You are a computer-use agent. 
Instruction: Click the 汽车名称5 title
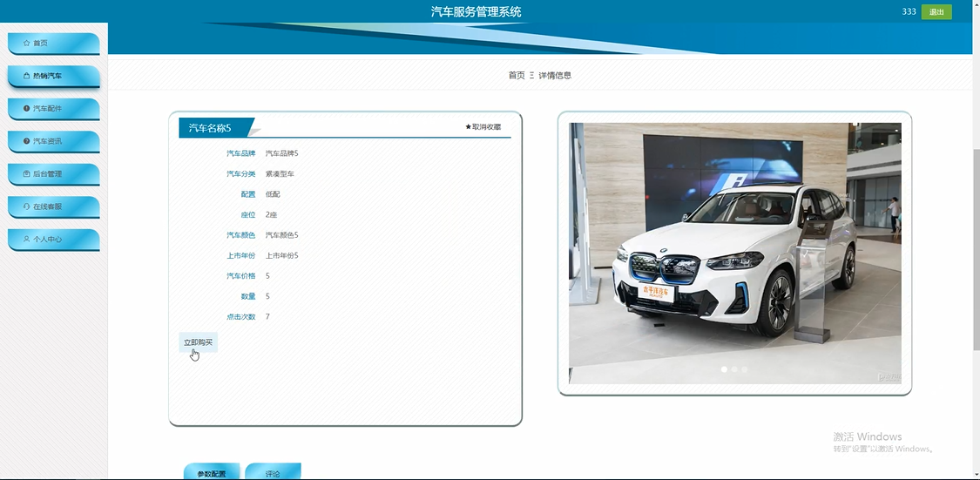[210, 127]
